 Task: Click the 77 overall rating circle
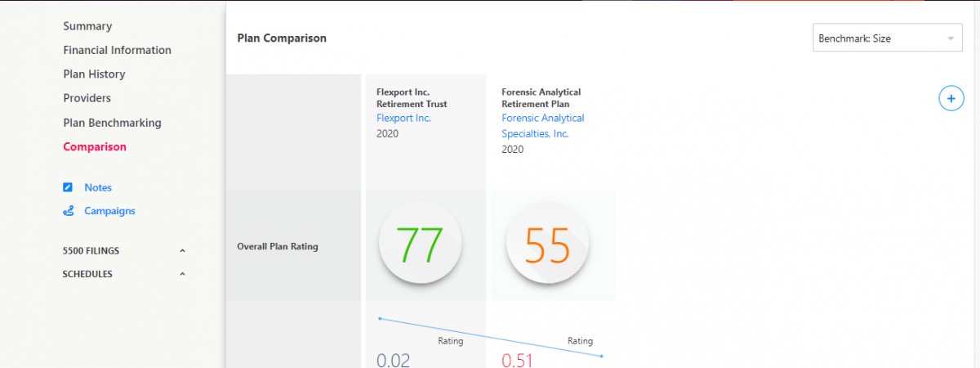click(x=420, y=245)
